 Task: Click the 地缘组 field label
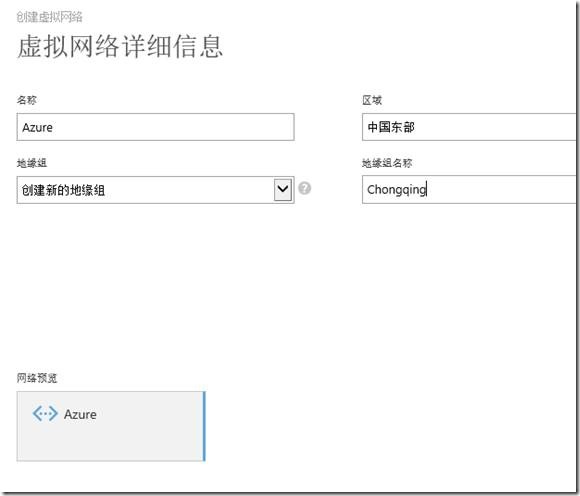click(x=32, y=163)
